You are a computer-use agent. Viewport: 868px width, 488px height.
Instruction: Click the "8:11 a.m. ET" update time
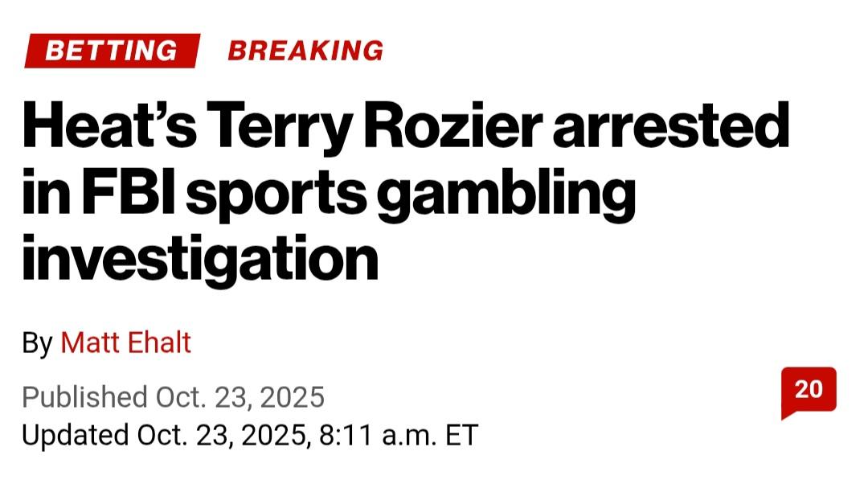[x=399, y=435]
